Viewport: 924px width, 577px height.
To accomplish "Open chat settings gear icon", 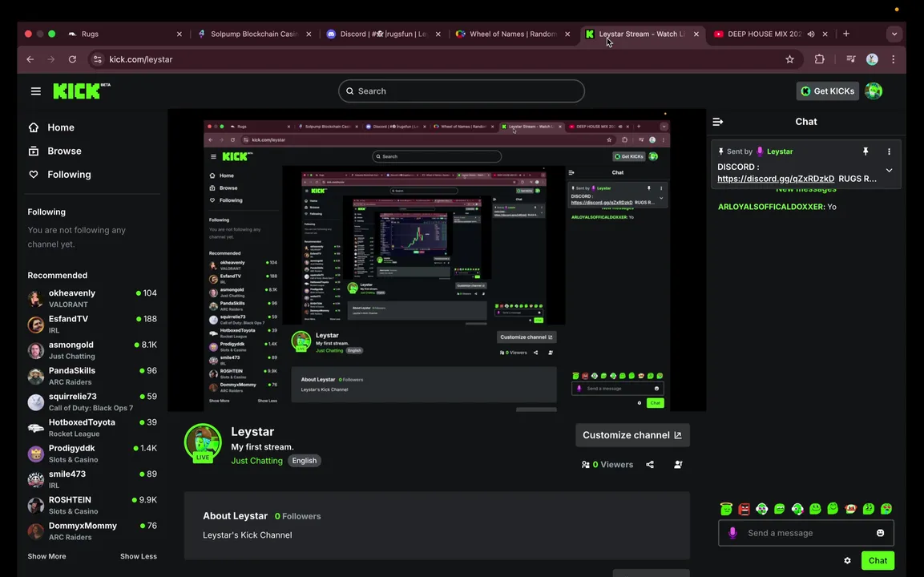I will (847, 560).
